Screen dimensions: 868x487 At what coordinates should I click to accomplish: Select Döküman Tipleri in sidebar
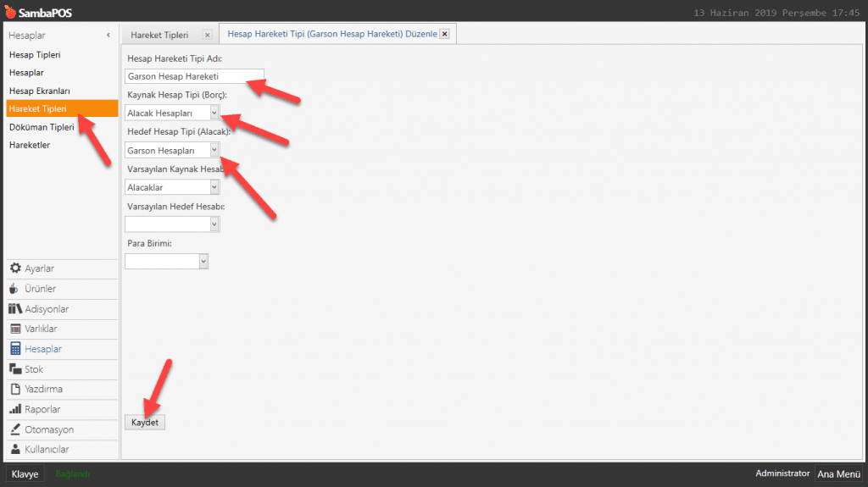click(x=42, y=127)
